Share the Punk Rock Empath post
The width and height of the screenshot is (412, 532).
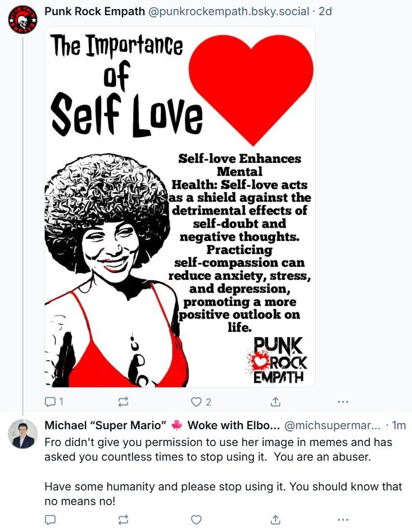coord(275,402)
